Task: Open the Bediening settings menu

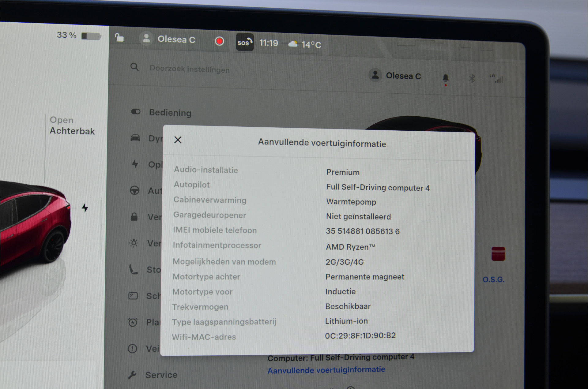Action: [170, 113]
